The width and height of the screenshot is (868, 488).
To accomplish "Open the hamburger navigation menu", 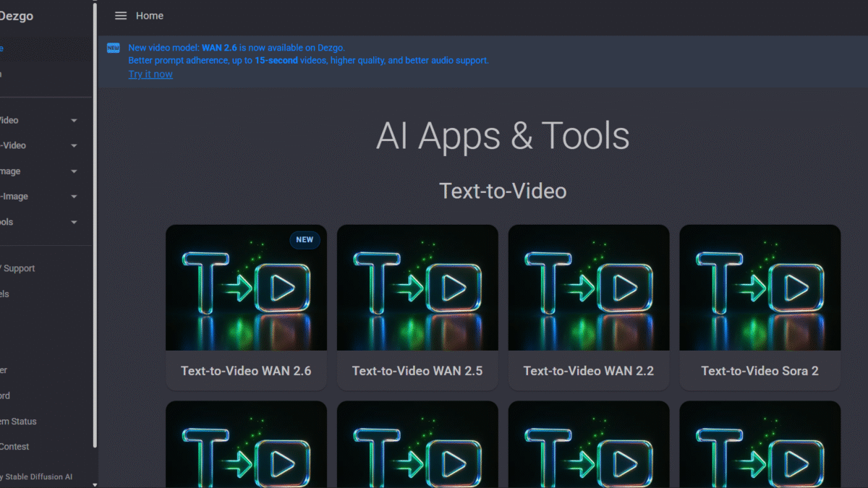I will (121, 16).
